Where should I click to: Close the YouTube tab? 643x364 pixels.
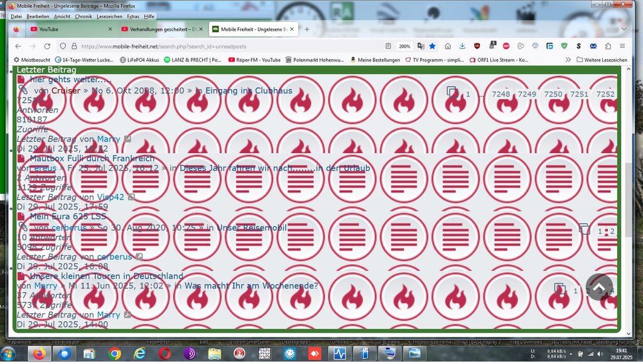[110, 29]
